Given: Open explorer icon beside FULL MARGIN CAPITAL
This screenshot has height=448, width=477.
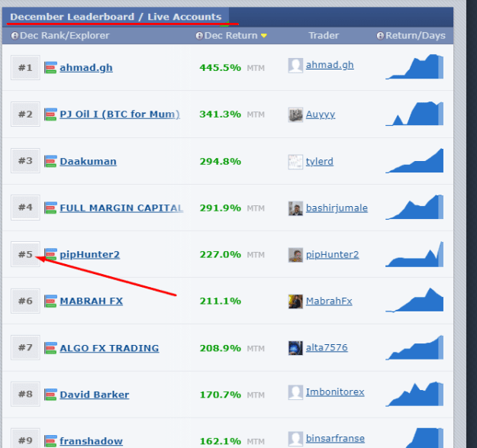Looking at the screenshot, I should [50, 208].
